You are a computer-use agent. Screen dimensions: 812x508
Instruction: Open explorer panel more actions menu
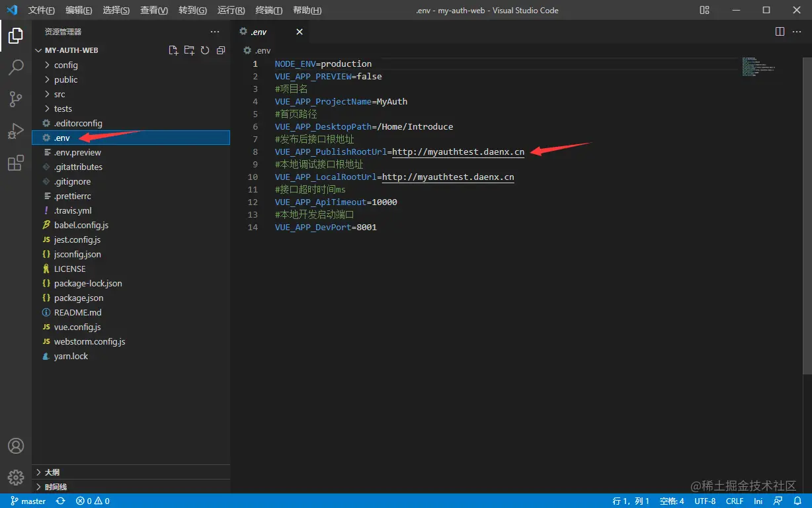coord(215,32)
